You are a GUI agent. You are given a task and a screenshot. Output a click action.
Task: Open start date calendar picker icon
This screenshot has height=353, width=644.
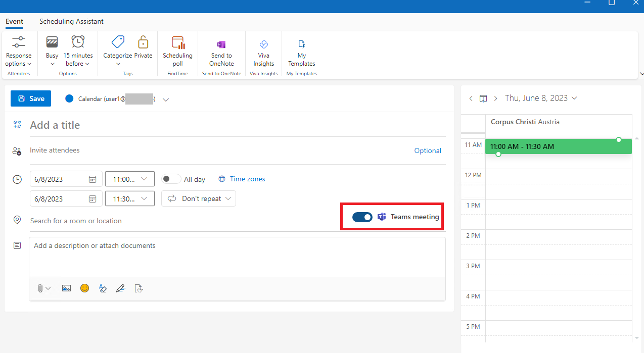93,179
